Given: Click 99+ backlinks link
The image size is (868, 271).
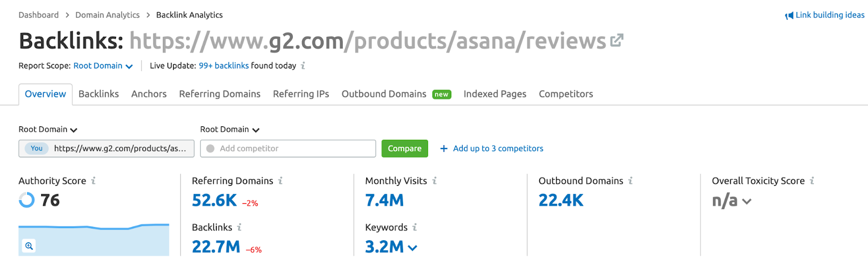Looking at the screenshot, I should 224,66.
